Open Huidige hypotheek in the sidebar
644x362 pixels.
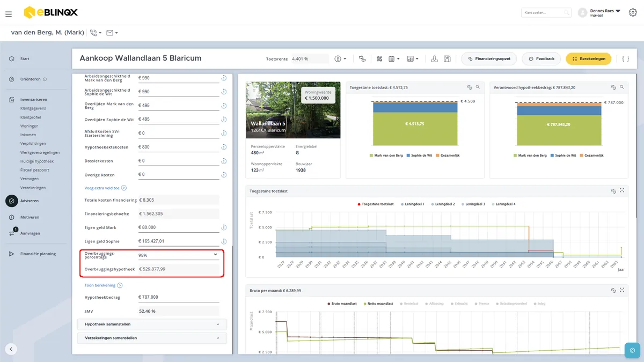click(x=37, y=161)
